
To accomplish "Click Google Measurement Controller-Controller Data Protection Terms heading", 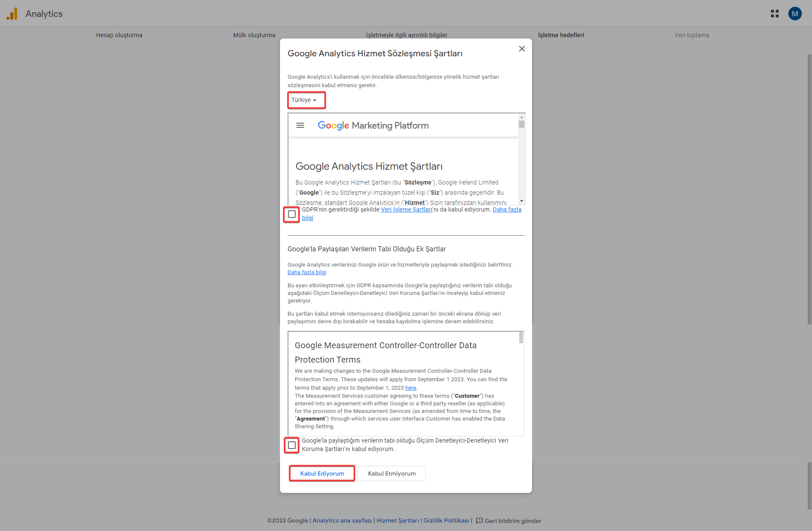I will point(386,352).
